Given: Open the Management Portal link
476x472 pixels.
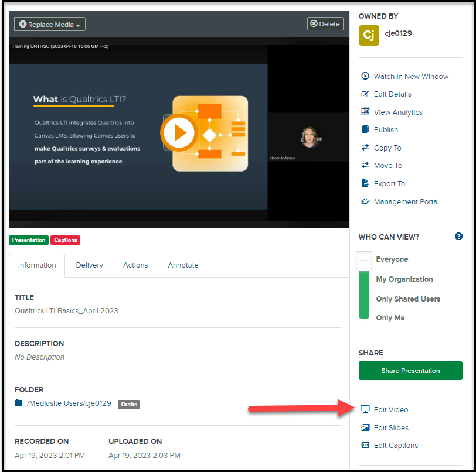Looking at the screenshot, I should [x=406, y=202].
